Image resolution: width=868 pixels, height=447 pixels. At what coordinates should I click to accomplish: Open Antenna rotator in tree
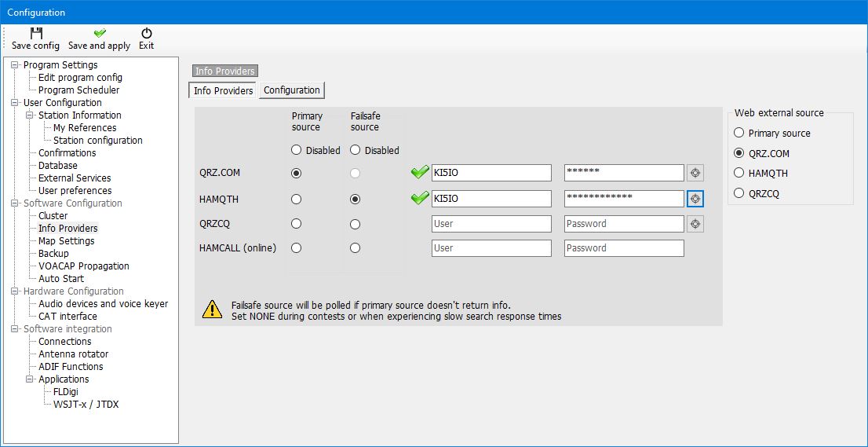[73, 354]
